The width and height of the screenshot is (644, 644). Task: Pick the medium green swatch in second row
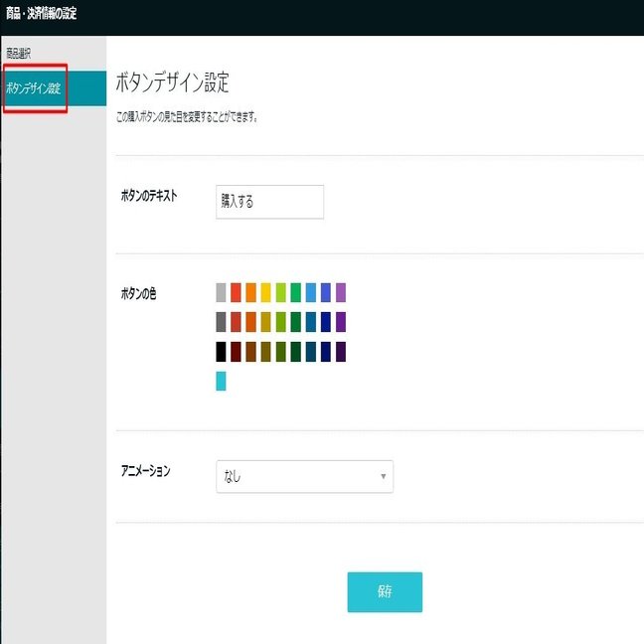point(296,322)
